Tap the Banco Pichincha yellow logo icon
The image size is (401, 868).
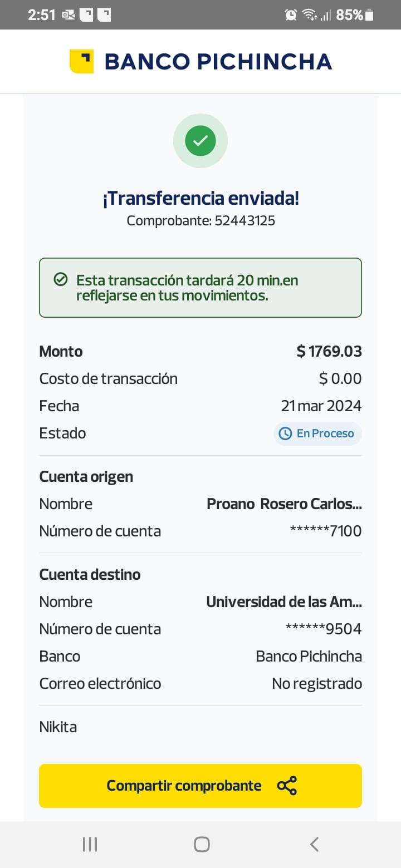point(81,61)
